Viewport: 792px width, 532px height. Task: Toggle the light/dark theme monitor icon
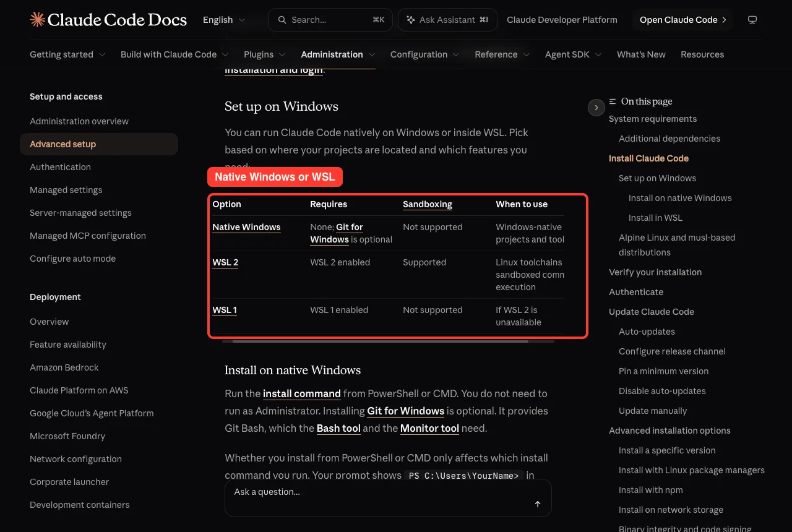752,20
